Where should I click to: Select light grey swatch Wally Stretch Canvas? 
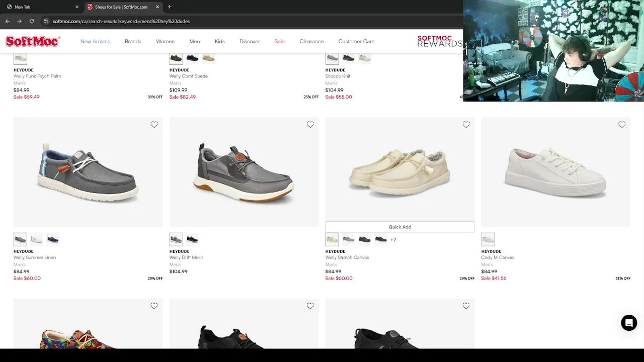point(348,239)
